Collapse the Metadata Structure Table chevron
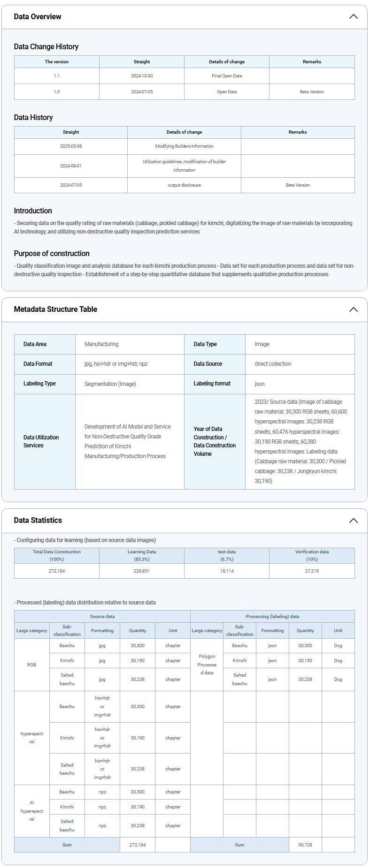 [353, 309]
